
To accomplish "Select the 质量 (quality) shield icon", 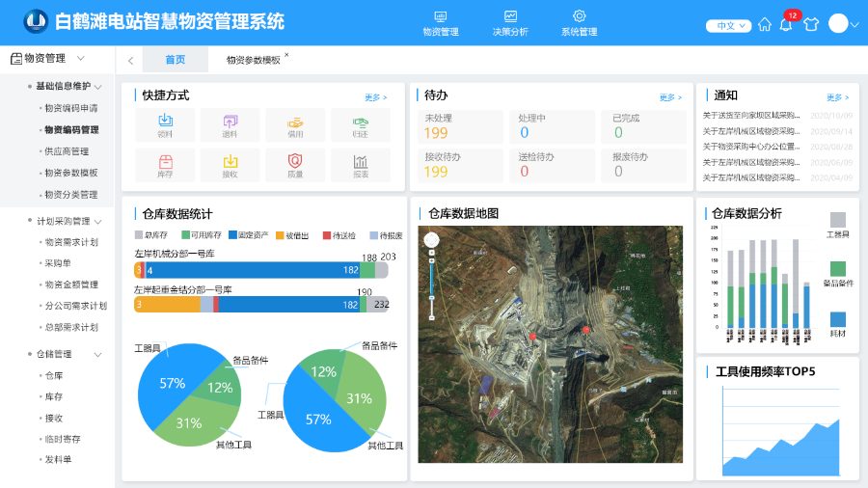I will click(x=295, y=166).
